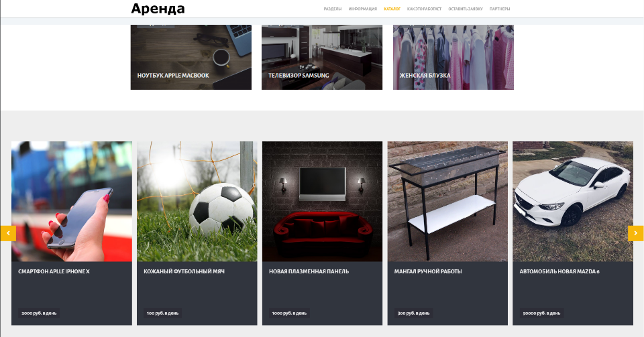This screenshot has width=644, height=337.
Task: Open the Женская блузка card
Action: coord(453,57)
